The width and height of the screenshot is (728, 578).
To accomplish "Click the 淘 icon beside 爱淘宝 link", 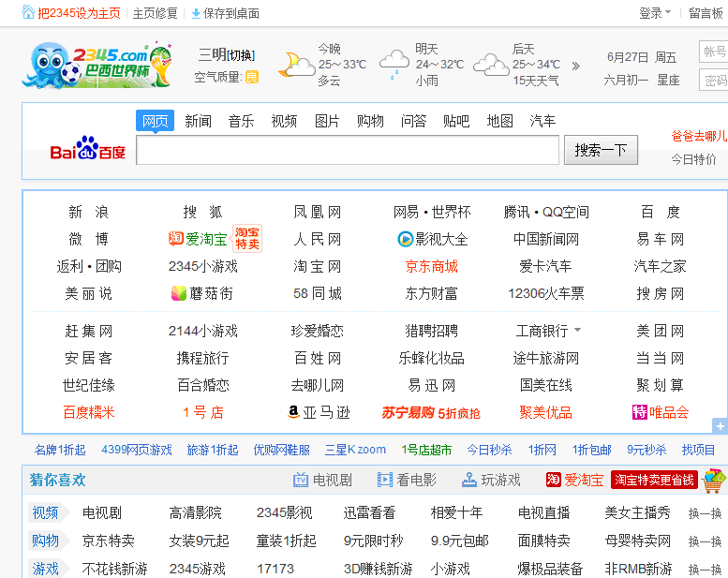I will [x=175, y=239].
